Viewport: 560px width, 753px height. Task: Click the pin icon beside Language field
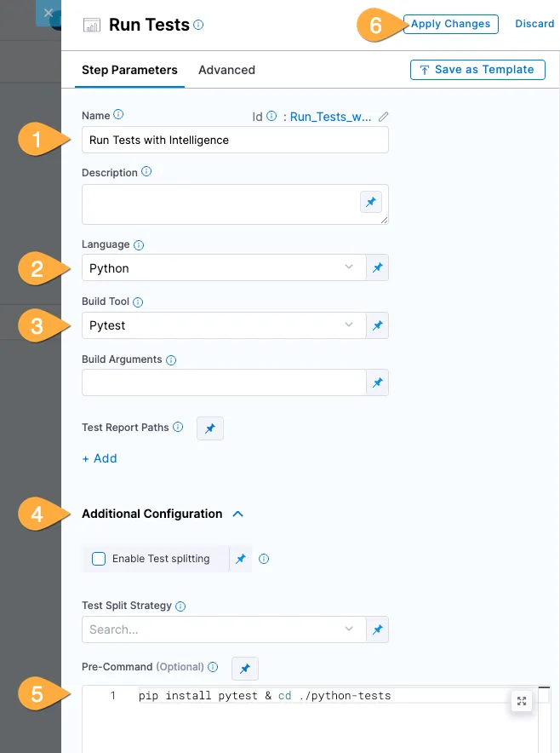pos(378,268)
